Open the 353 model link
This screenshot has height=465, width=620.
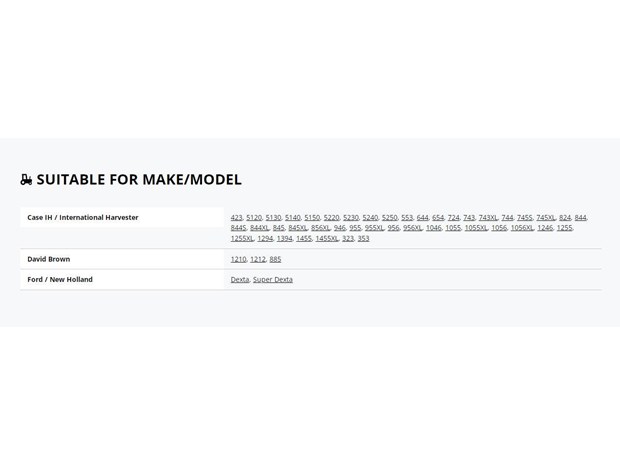pos(363,238)
